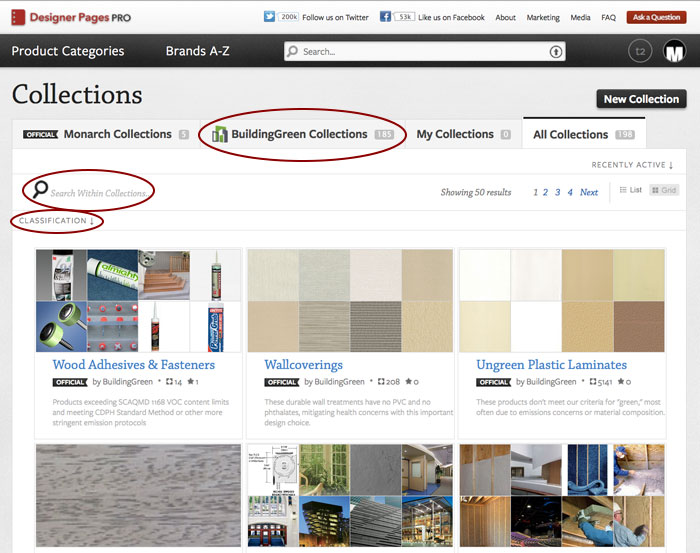Screen dimensions: 700x553
Task: Click the Ask a Question button
Action: [x=656, y=17]
